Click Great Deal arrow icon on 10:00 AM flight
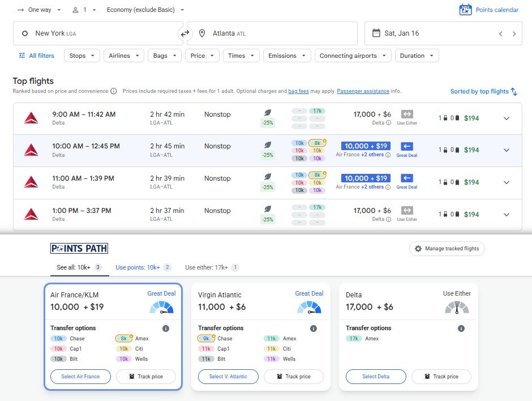Screen dimensions: 532x401 407,146
